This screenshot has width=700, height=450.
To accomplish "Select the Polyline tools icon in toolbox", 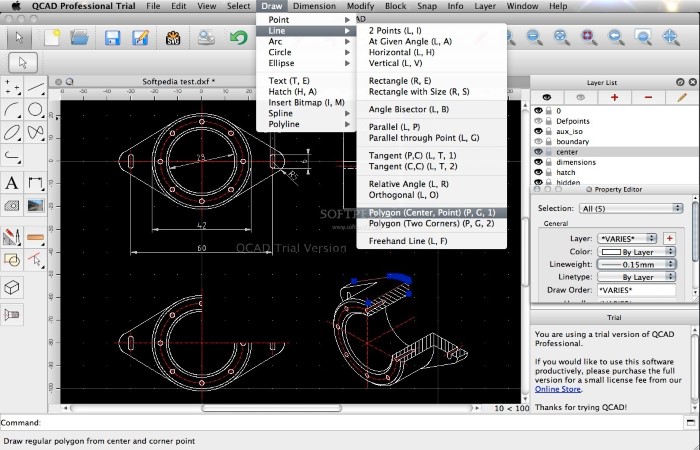I will click(x=12, y=156).
